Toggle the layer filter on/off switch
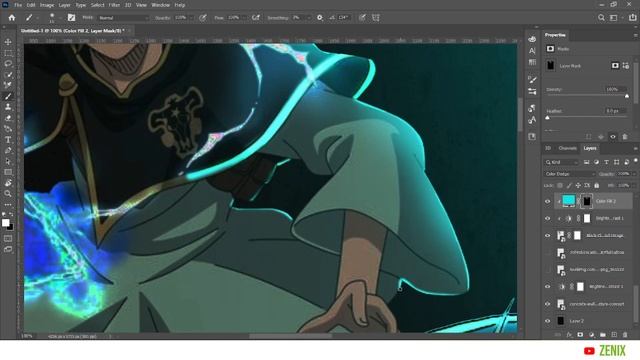This screenshot has height=360, width=640. tap(636, 161)
